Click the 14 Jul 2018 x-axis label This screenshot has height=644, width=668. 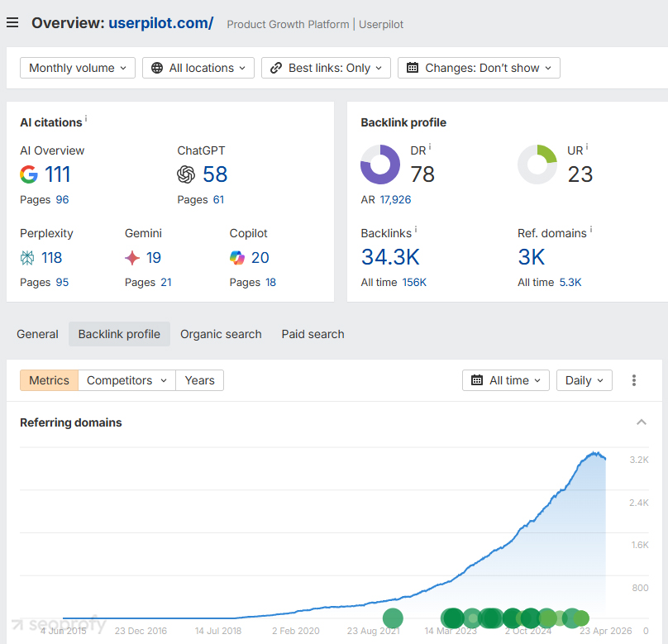click(x=218, y=631)
